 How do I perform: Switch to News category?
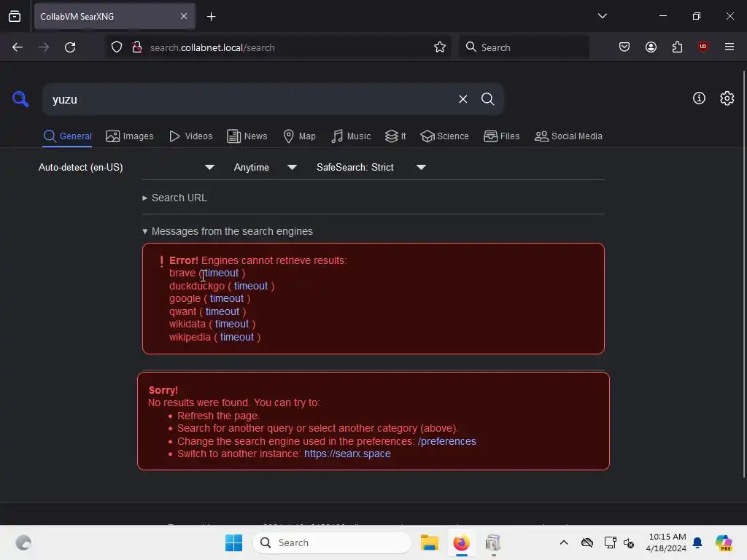click(247, 136)
